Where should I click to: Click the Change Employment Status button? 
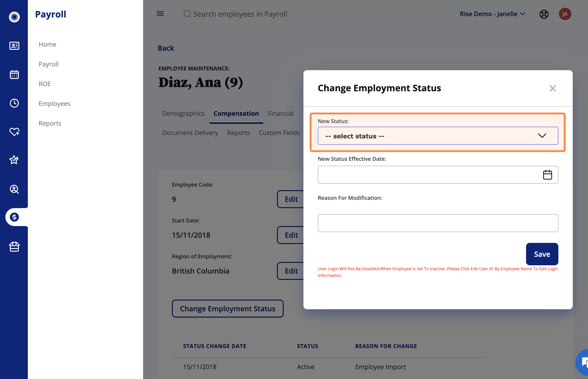(228, 309)
